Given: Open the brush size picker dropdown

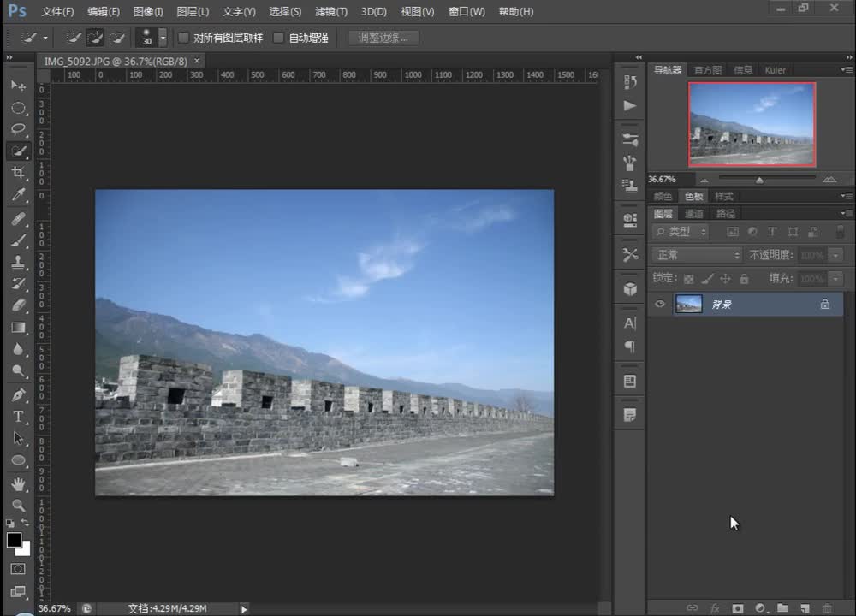Looking at the screenshot, I should (163, 38).
